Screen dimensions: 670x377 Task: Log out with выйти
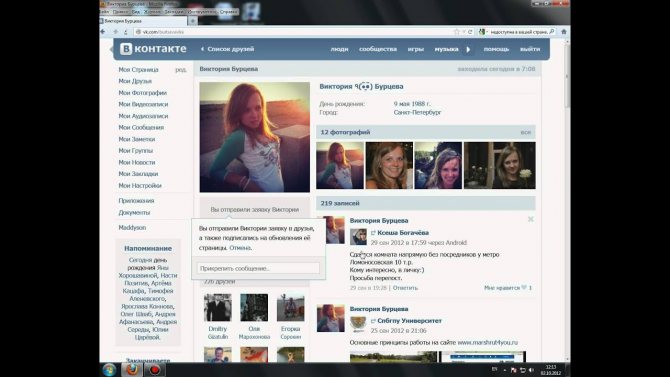(x=530, y=49)
